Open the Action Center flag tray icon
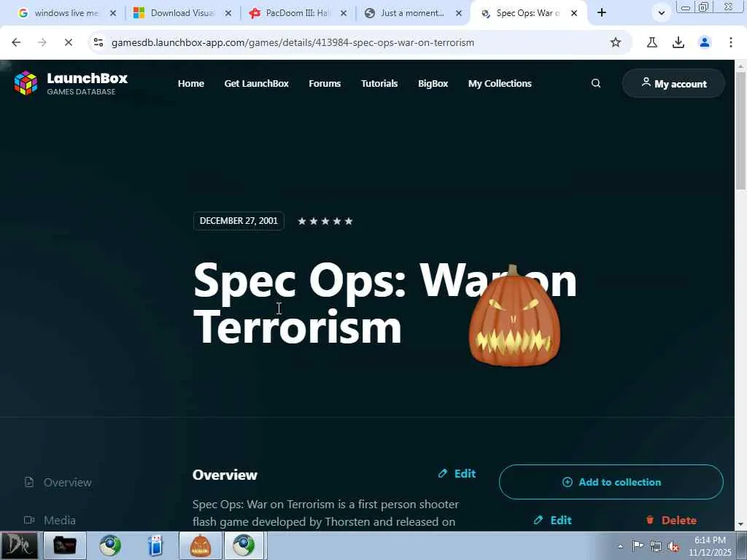Image resolution: width=747 pixels, height=560 pixels. tap(638, 546)
